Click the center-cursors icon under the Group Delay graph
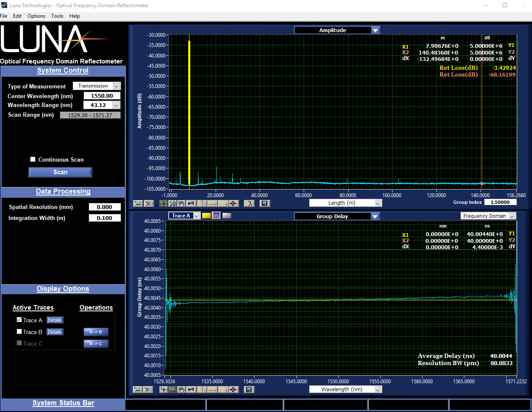The image size is (532, 412). click(x=233, y=390)
